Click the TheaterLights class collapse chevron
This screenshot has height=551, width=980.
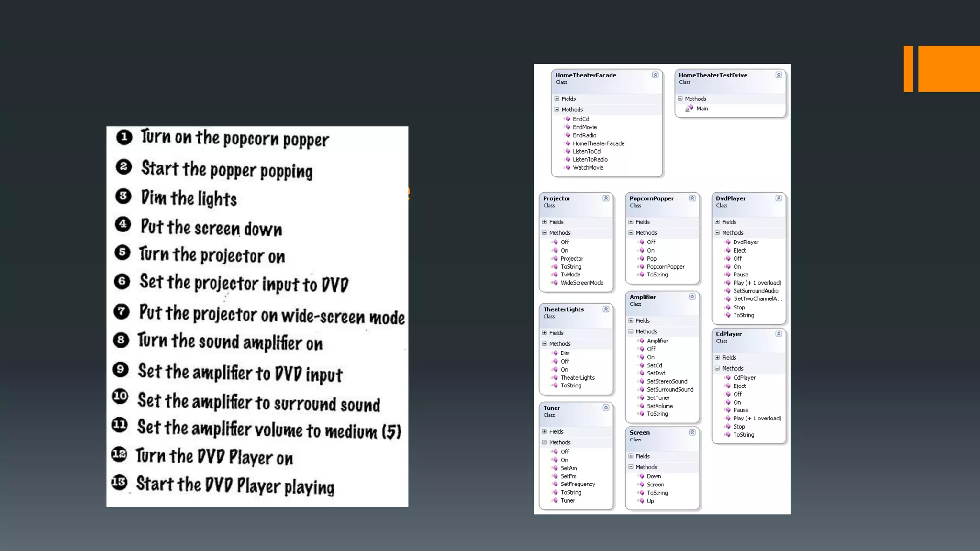click(606, 309)
